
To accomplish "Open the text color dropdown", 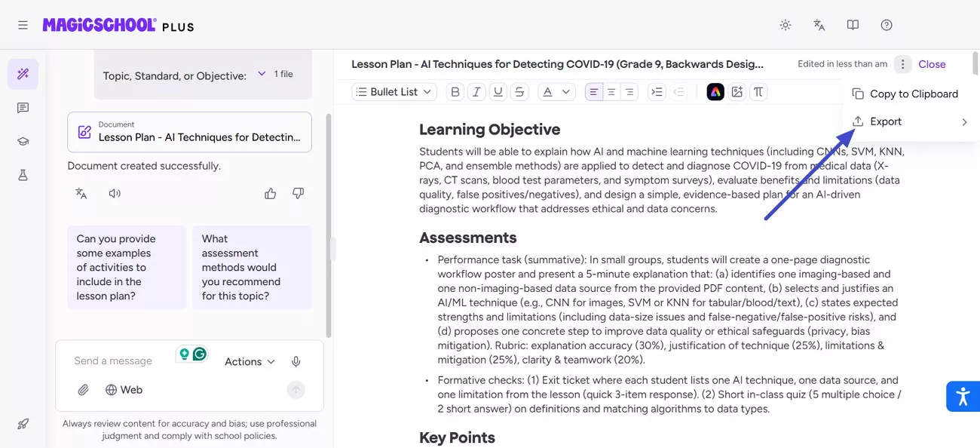I will 557,92.
